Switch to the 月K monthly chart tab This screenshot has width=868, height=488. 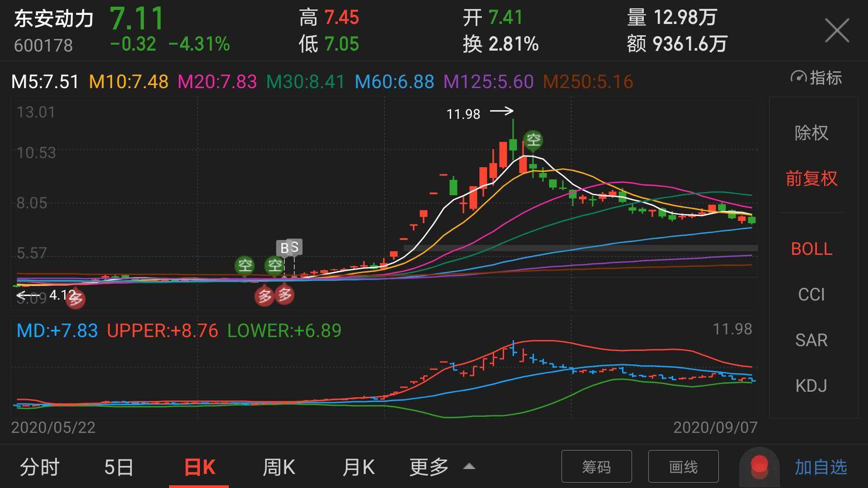[x=359, y=467]
